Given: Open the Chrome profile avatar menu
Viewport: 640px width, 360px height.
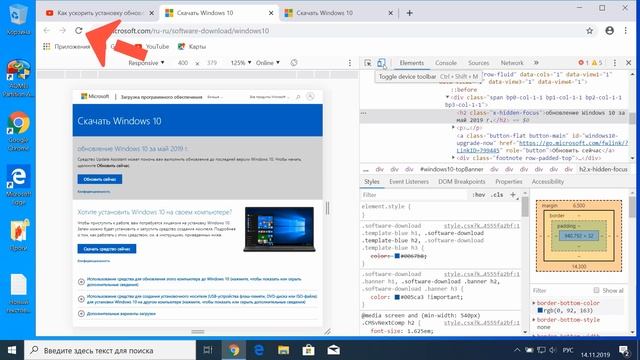Looking at the screenshot, I should tap(609, 31).
